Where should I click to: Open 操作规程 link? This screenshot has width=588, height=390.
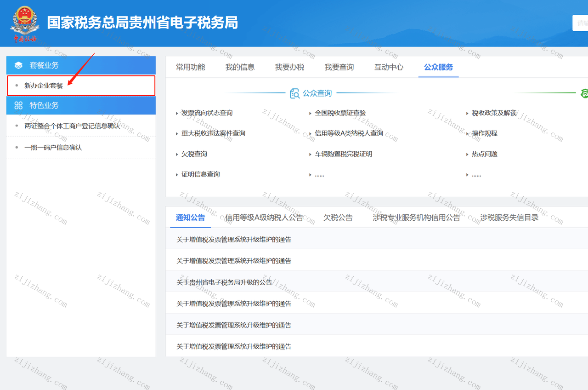[485, 133]
